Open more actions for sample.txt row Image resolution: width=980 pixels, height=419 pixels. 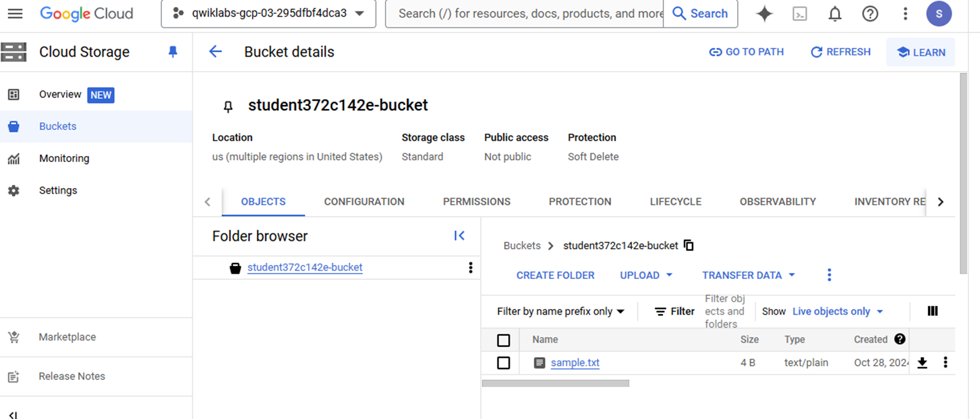coord(945,363)
